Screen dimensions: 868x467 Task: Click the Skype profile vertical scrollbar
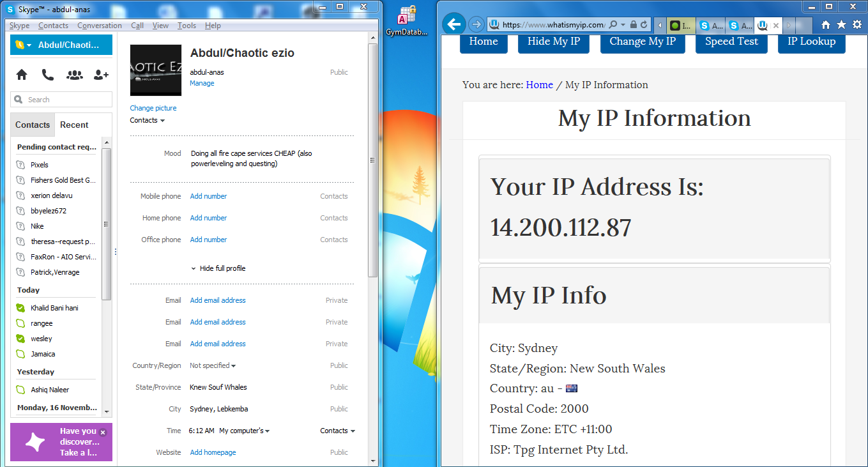(373, 160)
